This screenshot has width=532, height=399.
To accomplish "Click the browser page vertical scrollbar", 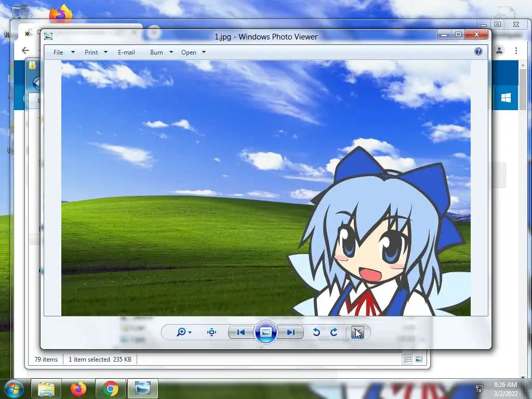I will (523, 90).
